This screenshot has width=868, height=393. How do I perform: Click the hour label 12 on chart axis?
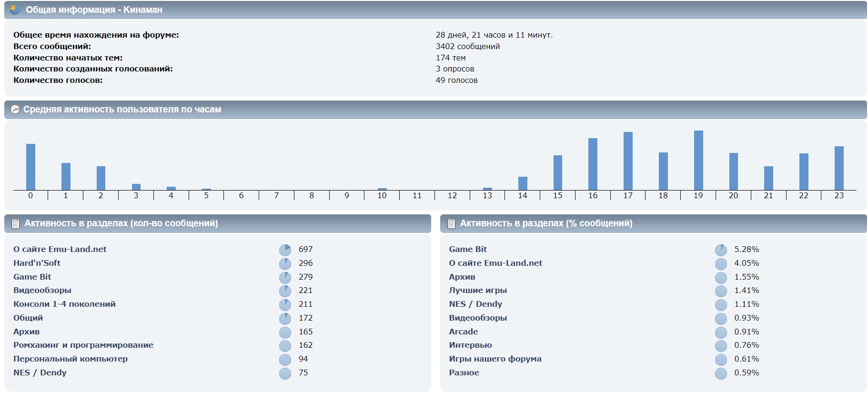[x=452, y=195]
